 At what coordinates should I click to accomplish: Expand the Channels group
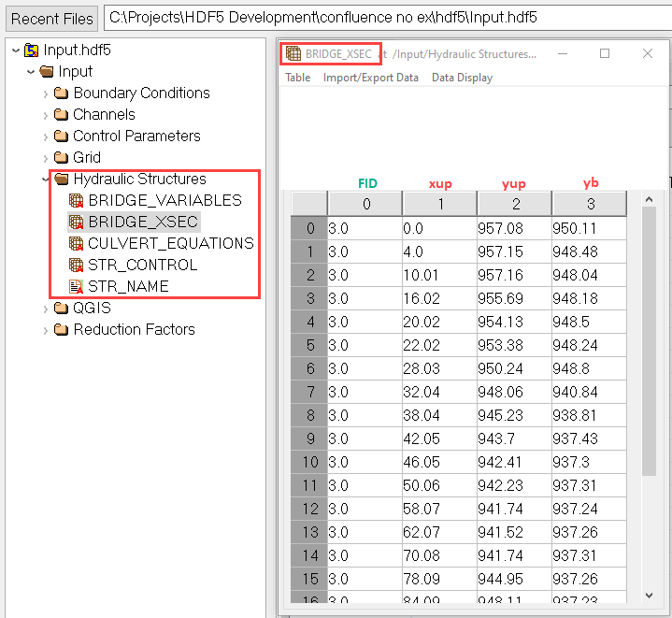[x=46, y=114]
